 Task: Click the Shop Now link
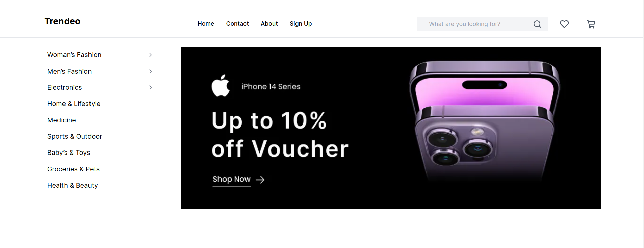coord(232,179)
